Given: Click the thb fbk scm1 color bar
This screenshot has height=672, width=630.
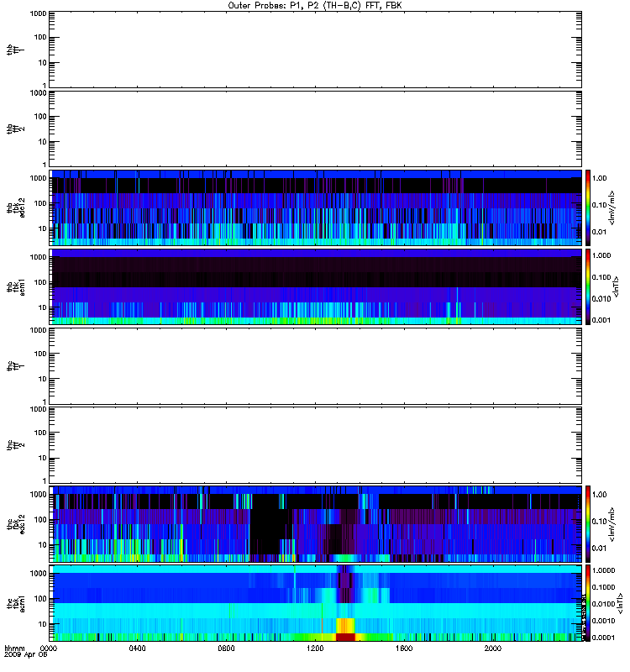Looking at the screenshot, I should coord(588,286).
